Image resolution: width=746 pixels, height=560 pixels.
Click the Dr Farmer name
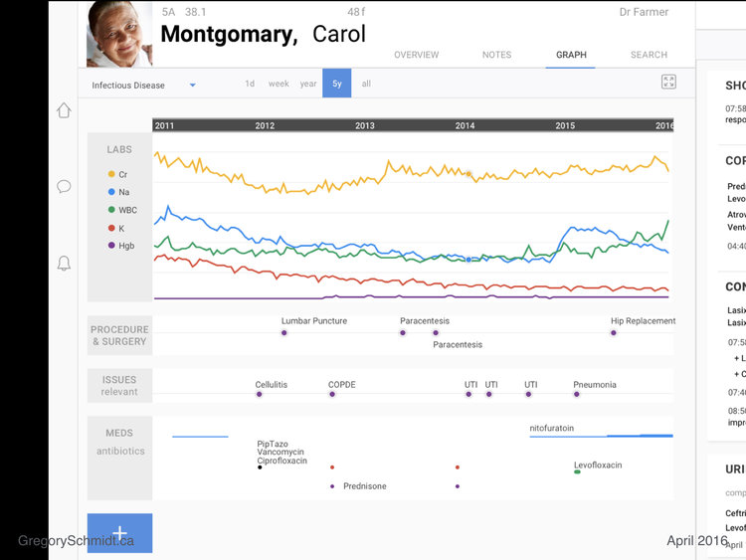click(644, 12)
